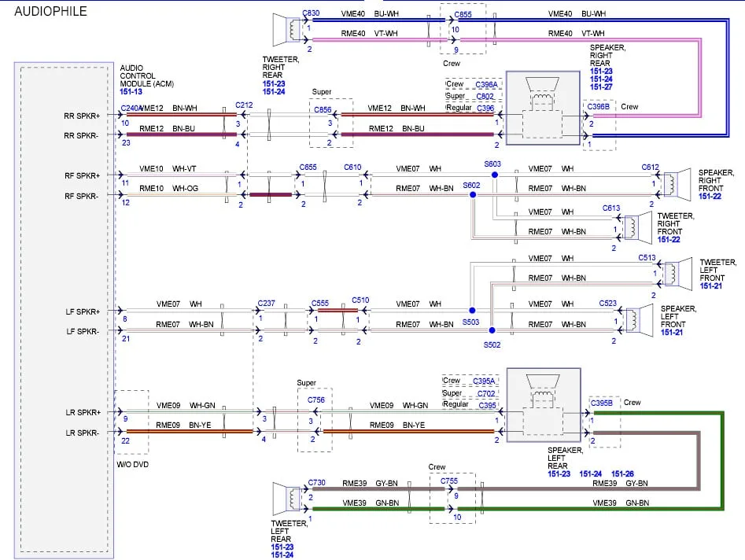
Task: Click connector label C830
Action: (311, 13)
